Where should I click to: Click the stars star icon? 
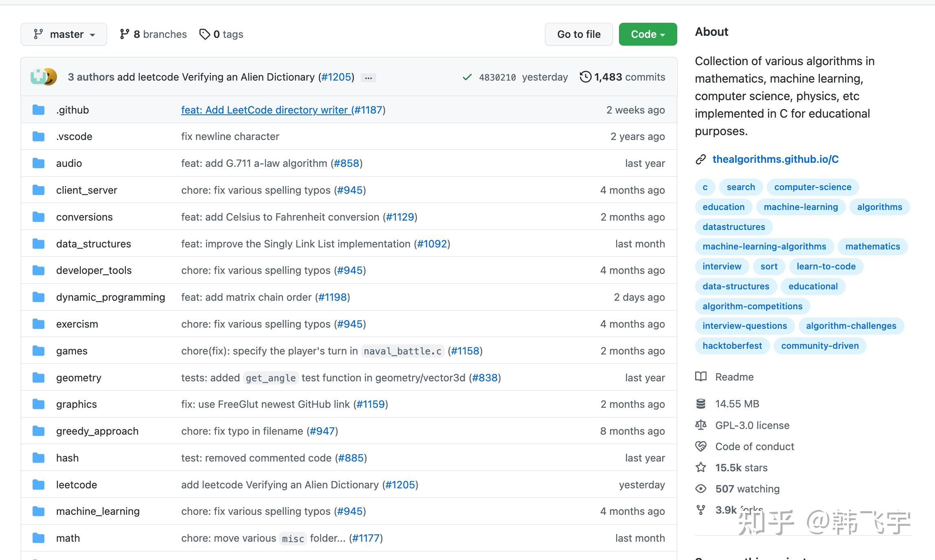pos(700,468)
